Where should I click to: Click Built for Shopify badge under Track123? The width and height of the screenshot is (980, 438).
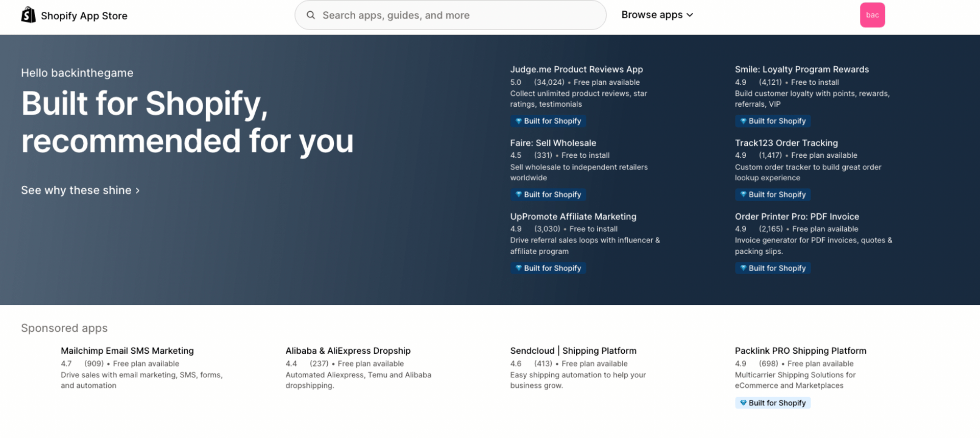tap(773, 194)
